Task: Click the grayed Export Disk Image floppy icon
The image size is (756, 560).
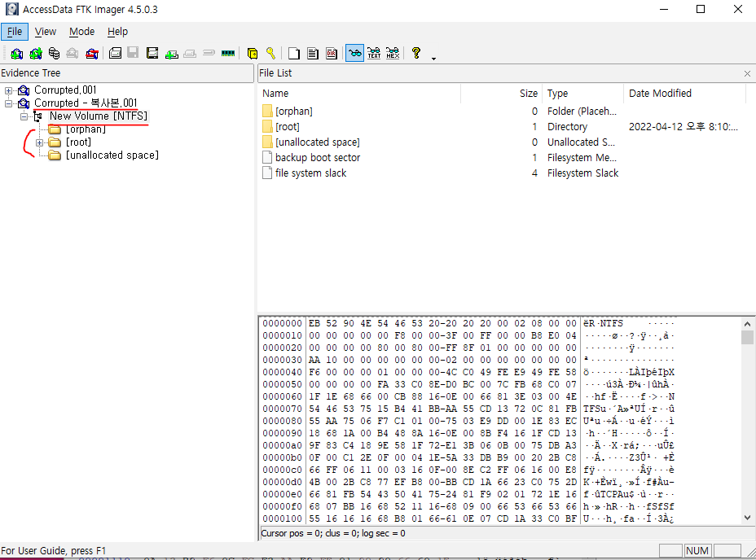Action: pyautogui.click(x=133, y=53)
